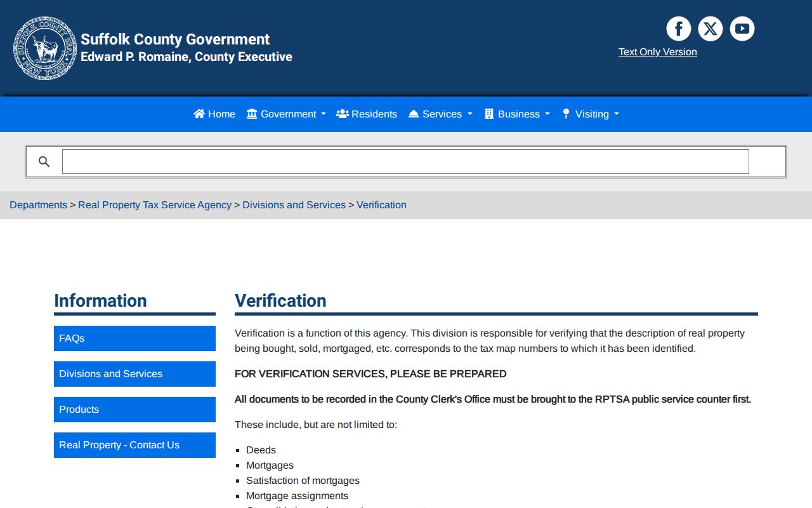Open the Text Only Version link
This screenshot has height=508, width=812.
[x=658, y=52]
